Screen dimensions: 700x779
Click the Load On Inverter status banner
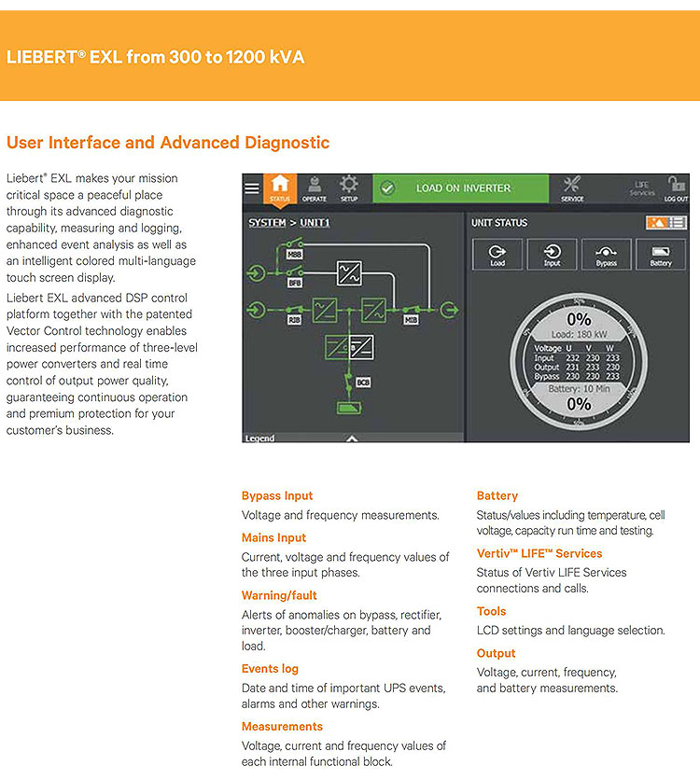pyautogui.click(x=461, y=188)
